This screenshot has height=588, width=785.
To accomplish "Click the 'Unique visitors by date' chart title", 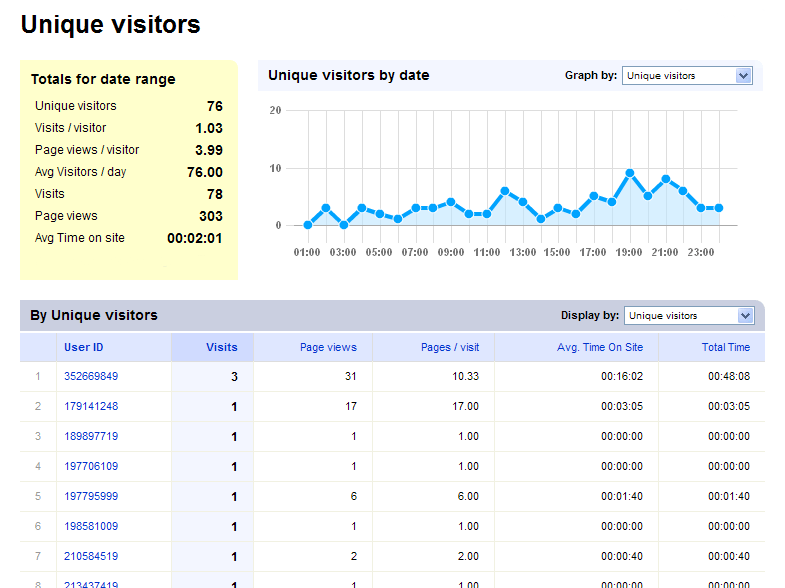I will 348,75.
